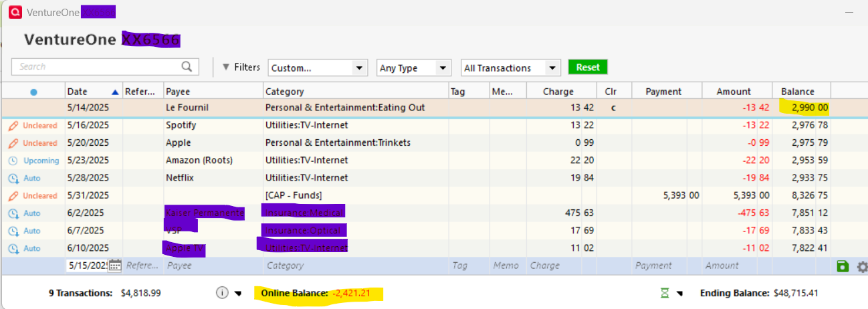
Task: Select the Spotify payee cell
Action: 213,125
